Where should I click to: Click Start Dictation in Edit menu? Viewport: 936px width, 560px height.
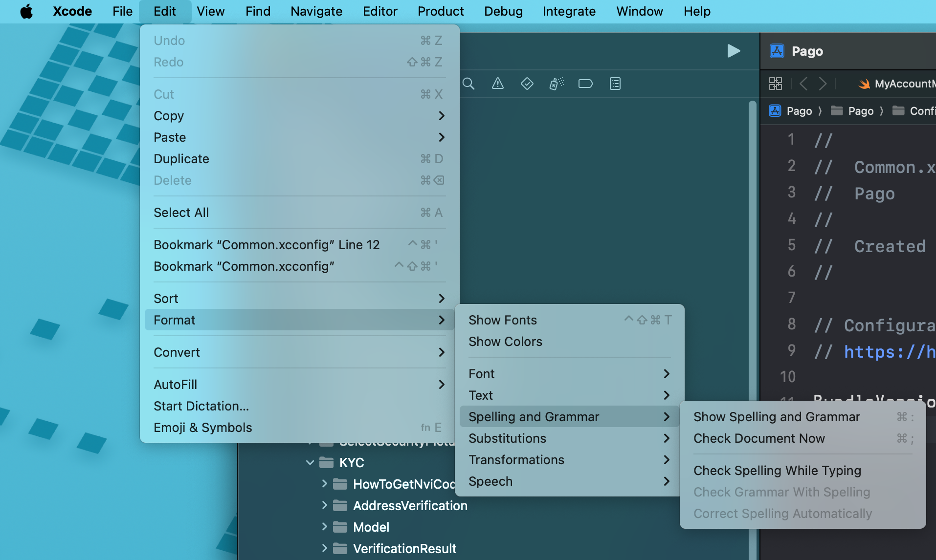(201, 406)
